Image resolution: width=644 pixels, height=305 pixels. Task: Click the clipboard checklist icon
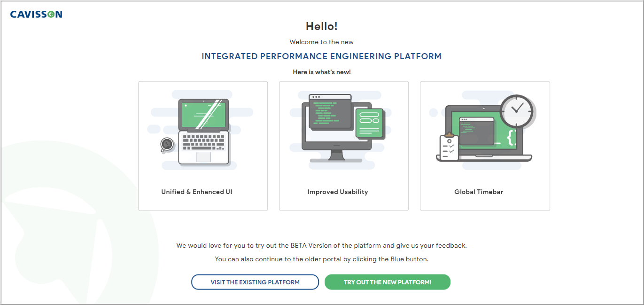449,147
